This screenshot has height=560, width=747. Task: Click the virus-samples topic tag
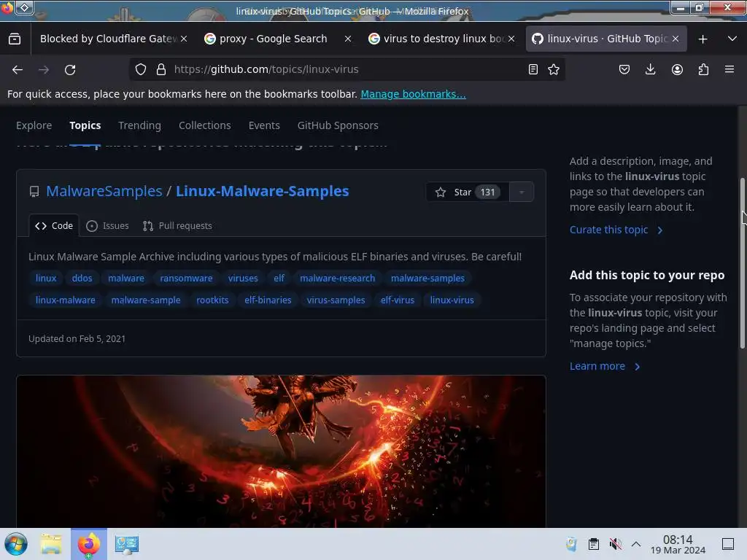point(336,300)
